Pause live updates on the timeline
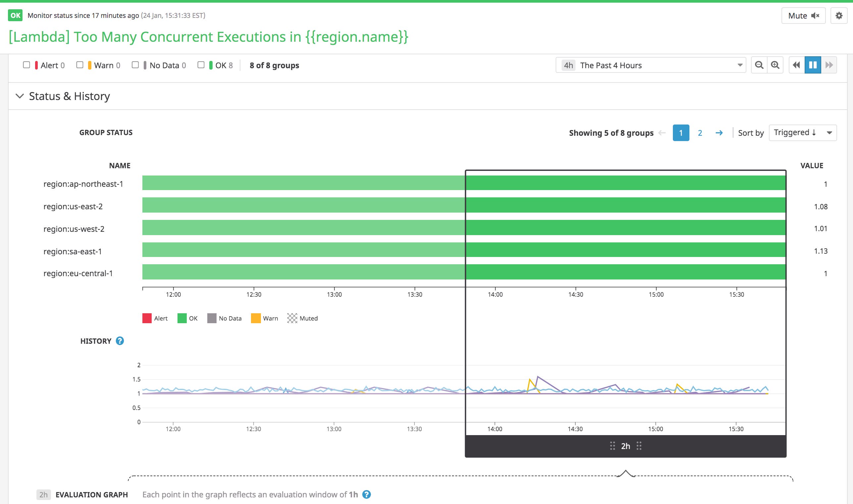This screenshot has width=853, height=504. (x=813, y=65)
